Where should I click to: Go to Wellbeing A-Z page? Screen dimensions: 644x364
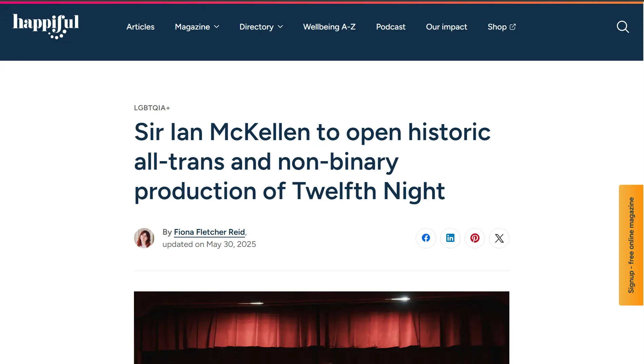(x=329, y=27)
